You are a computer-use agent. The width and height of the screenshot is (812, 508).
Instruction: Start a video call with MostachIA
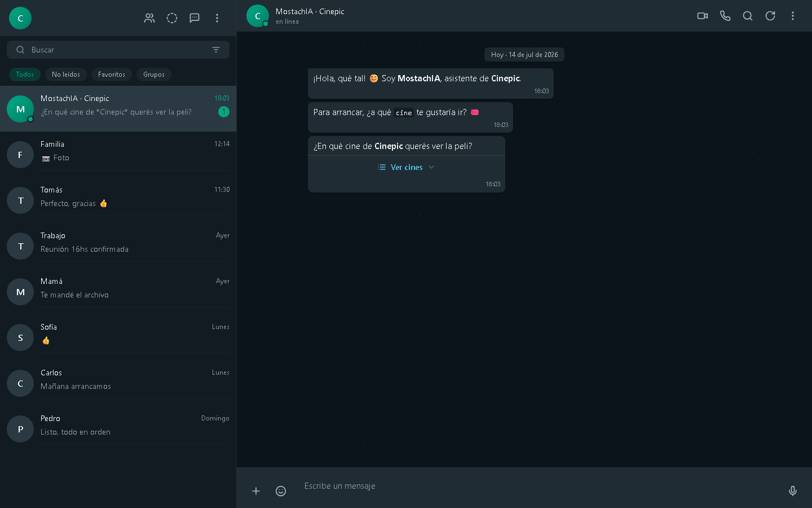point(703,16)
